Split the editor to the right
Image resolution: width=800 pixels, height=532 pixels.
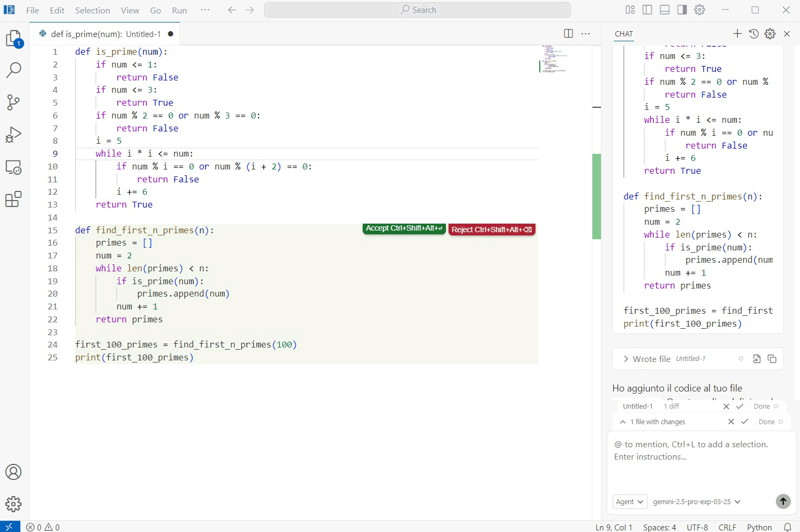569,33
